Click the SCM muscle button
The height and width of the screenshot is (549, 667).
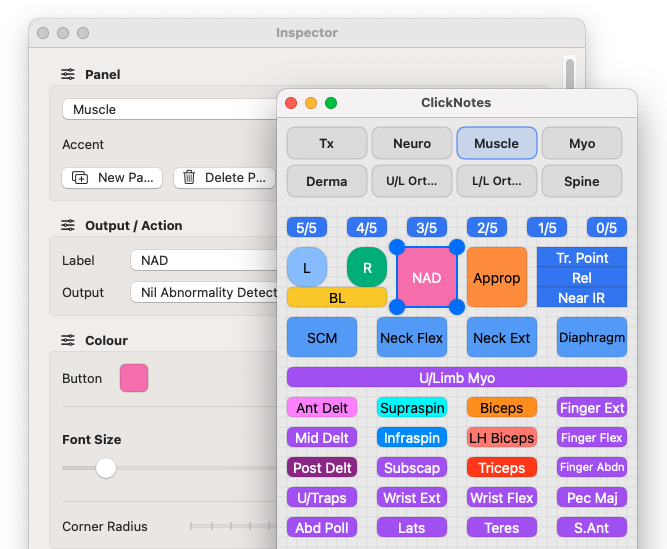point(322,337)
